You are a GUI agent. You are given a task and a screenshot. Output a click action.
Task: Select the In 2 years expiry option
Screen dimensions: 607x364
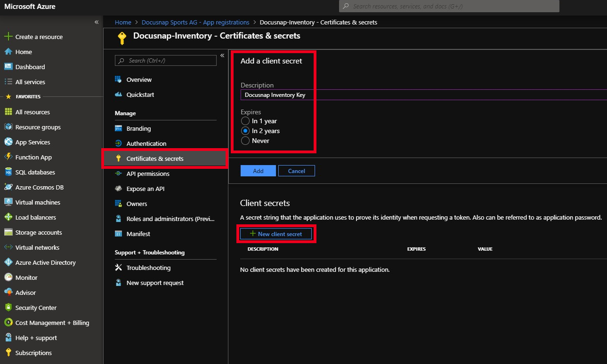245,131
